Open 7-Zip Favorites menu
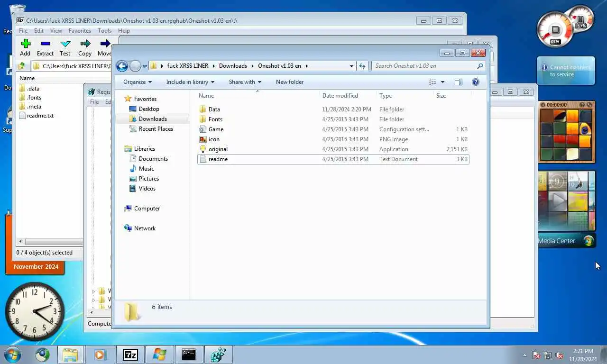607x364 pixels. point(80,31)
